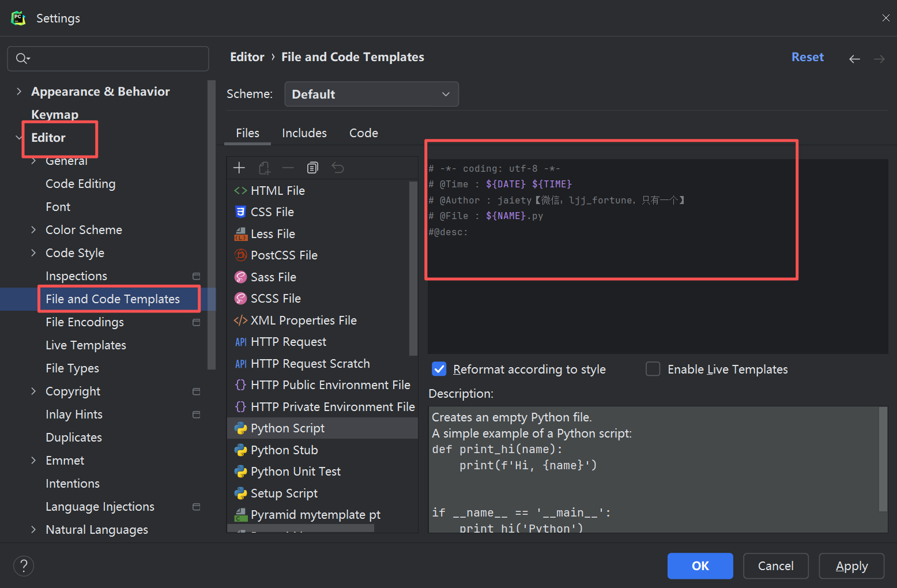Screen dimensions: 897x588
Task: Click in the template code editor area
Action: [658, 257]
